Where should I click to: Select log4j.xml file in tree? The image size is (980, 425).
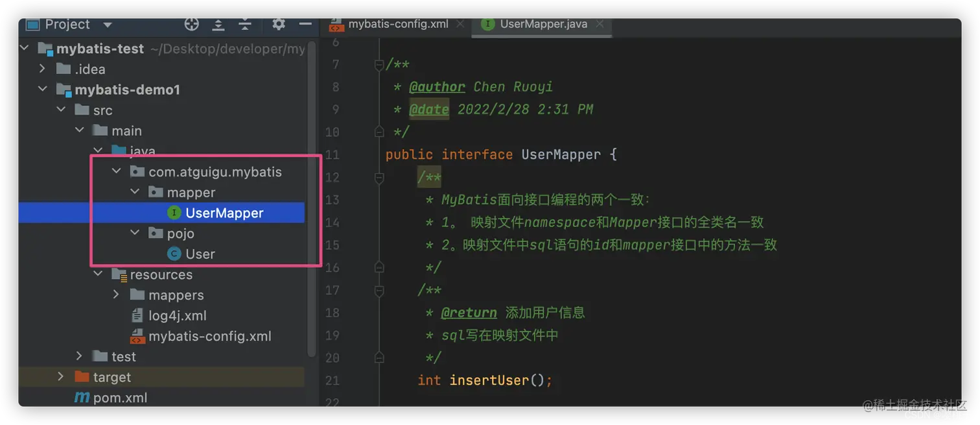pos(161,315)
